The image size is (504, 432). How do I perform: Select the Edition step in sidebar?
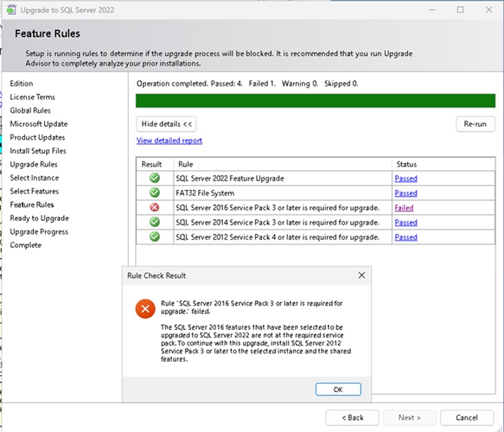coord(21,84)
